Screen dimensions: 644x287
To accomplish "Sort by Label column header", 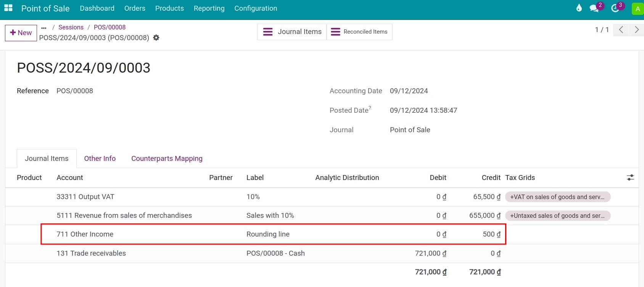I will click(x=255, y=178).
